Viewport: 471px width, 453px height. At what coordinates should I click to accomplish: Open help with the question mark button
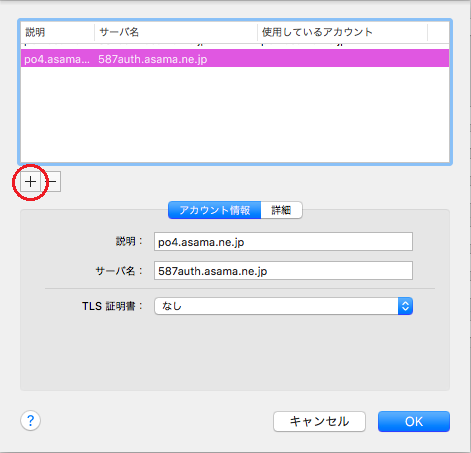point(30,421)
